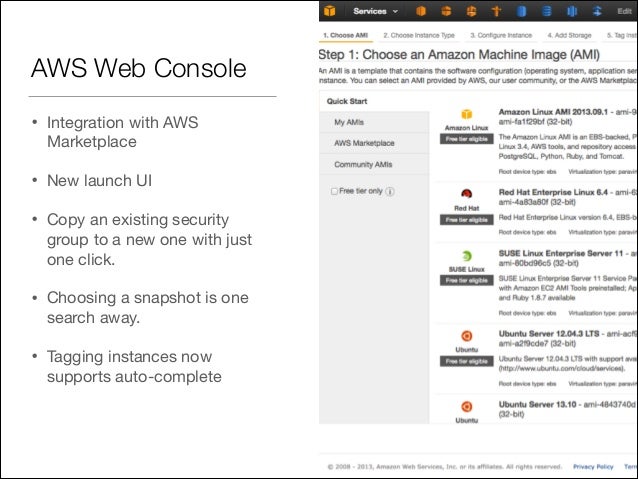Click the Amazon Linux logo icon

click(x=466, y=114)
